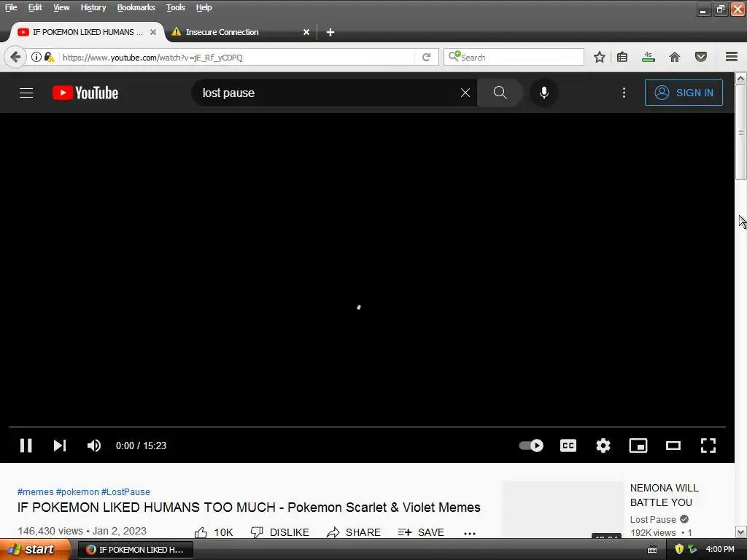The image size is (747, 560).
Task: Follow the #pokemon hashtag link
Action: pos(77,492)
